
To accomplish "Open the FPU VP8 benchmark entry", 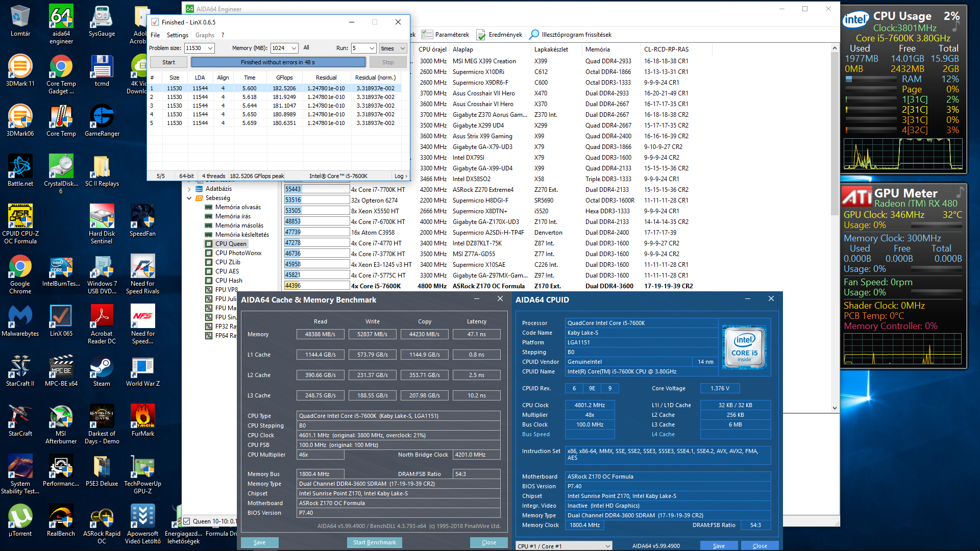I will click(x=226, y=290).
